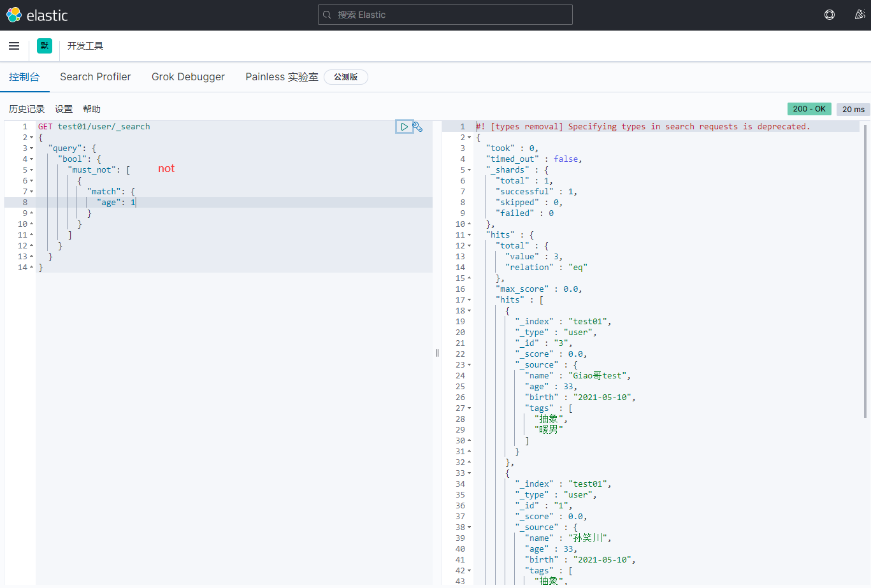Click the "_id" : "3" line
The width and height of the screenshot is (871, 588).
coord(544,343)
